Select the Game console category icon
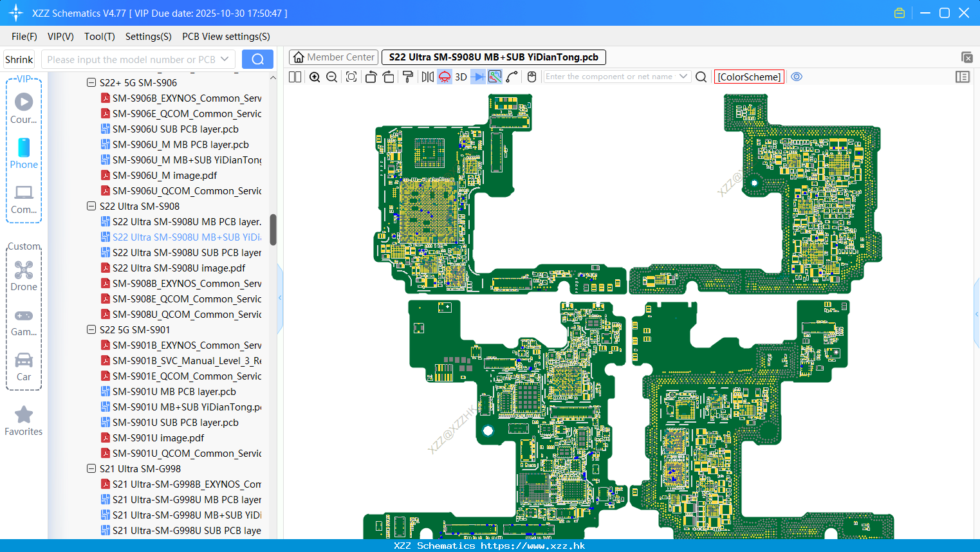The width and height of the screenshot is (980, 552). tap(24, 316)
